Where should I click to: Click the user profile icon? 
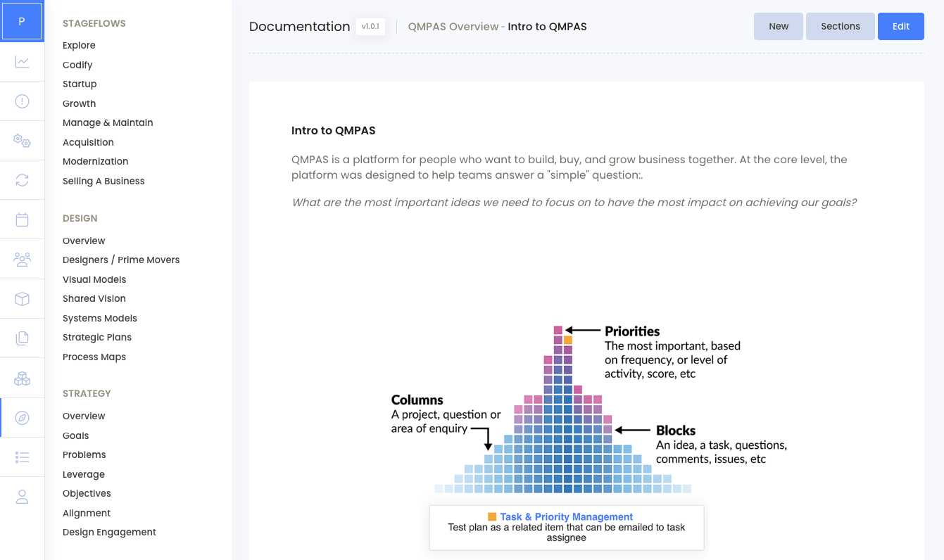22,496
